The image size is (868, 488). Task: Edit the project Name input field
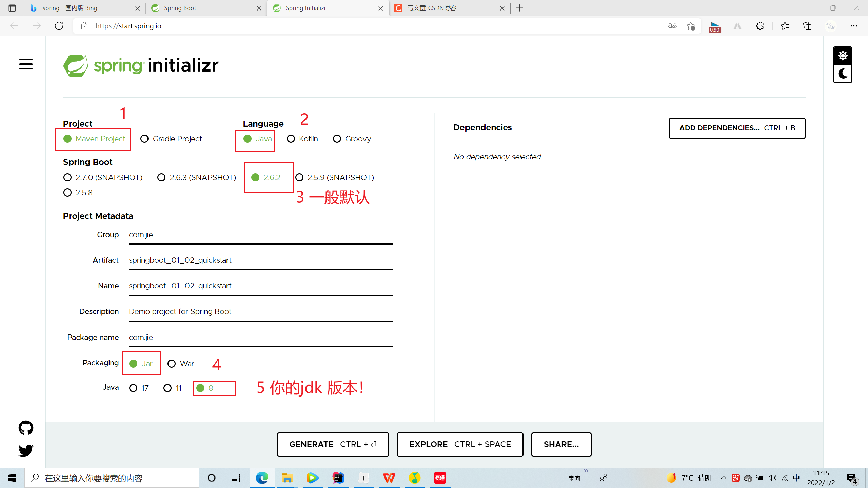coord(261,286)
